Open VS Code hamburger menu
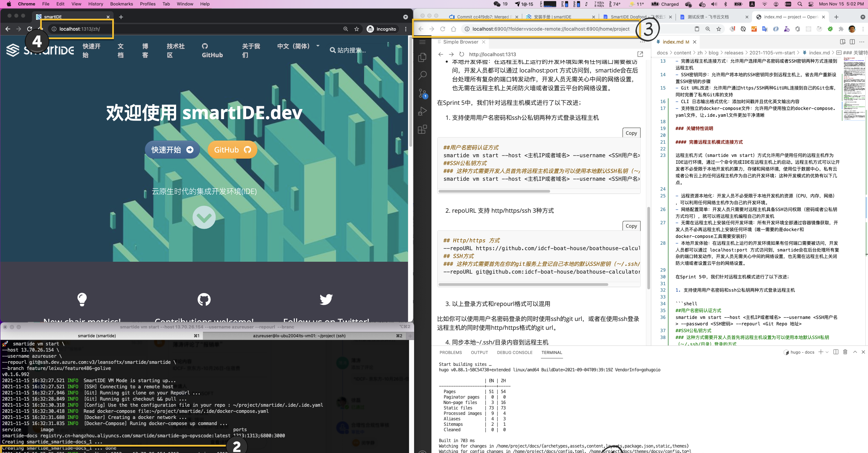This screenshot has width=868, height=453. click(x=423, y=42)
